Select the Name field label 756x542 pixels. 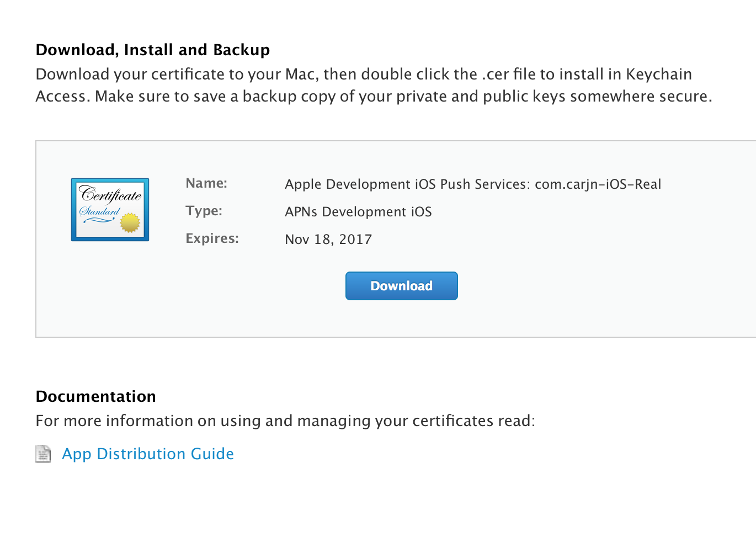tap(206, 183)
